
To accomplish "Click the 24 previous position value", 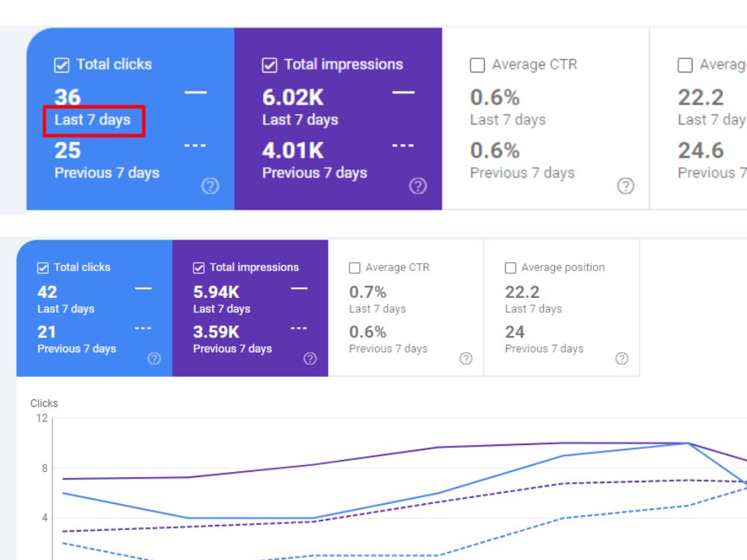I will (x=515, y=332).
